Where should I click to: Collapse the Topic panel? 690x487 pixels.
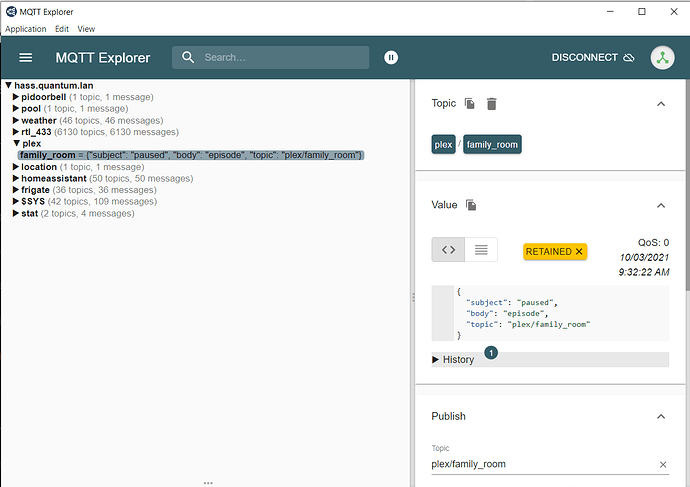661,104
